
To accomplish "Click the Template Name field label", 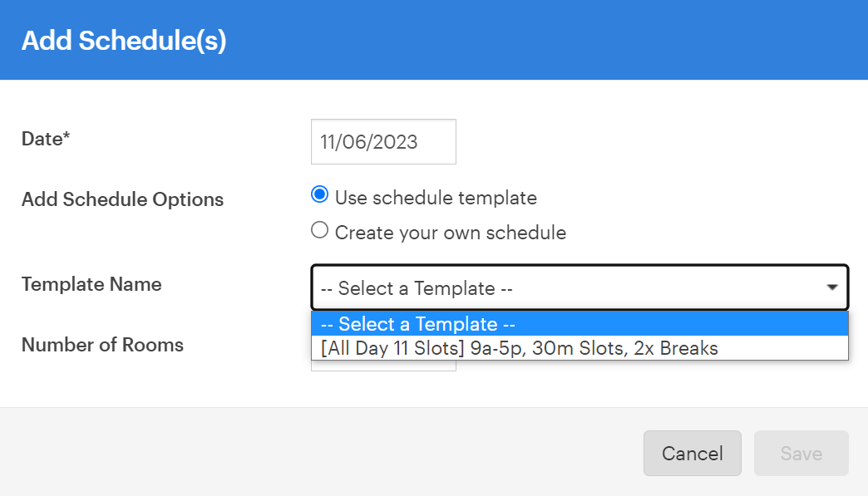I will tap(91, 284).
